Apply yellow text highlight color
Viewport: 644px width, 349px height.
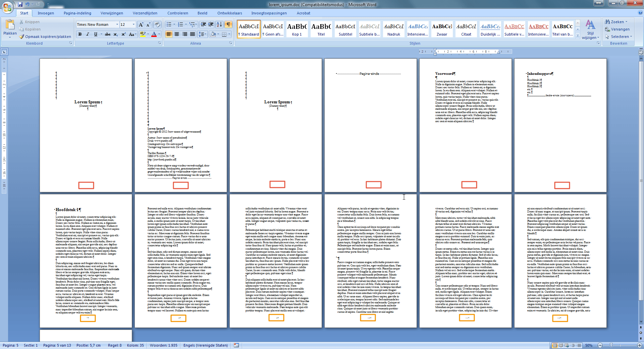(143, 34)
